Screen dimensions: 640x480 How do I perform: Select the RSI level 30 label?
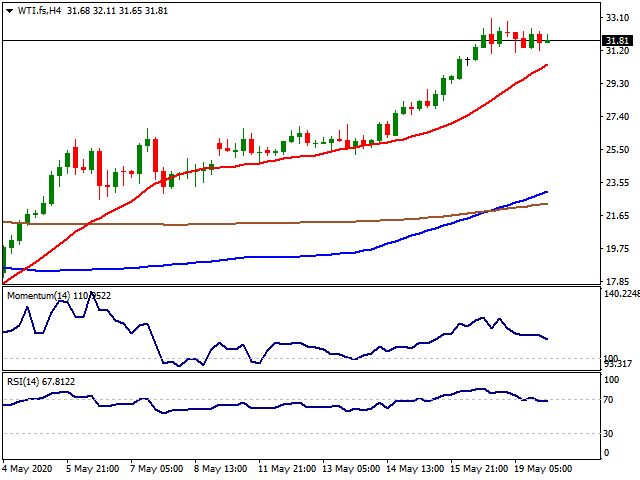click(608, 433)
